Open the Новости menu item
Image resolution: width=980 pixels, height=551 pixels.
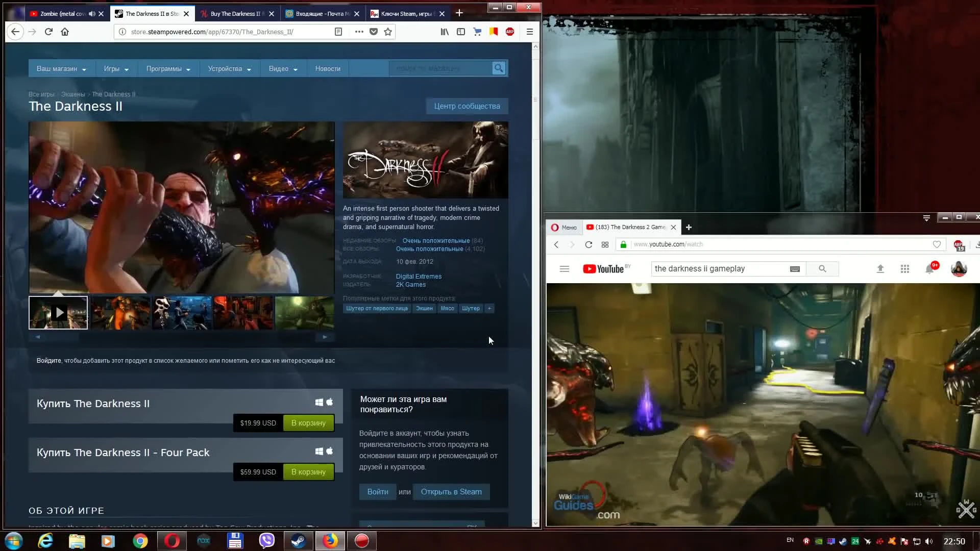tap(328, 69)
